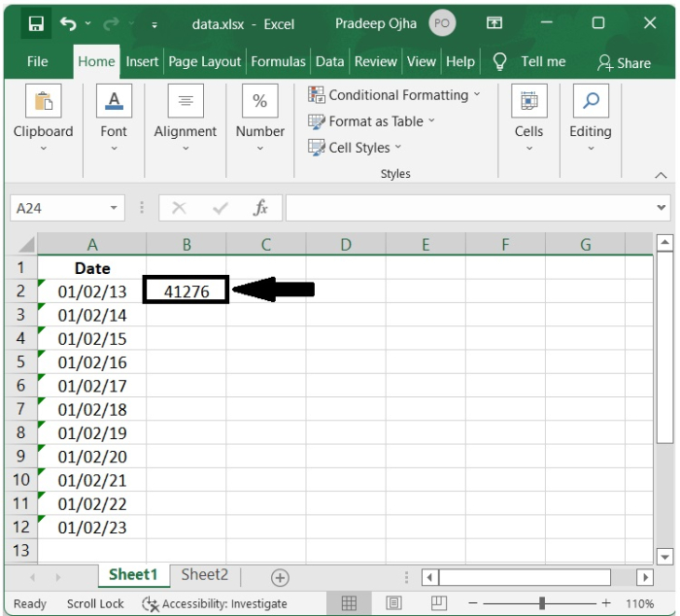Image resolution: width=680 pixels, height=616 pixels.
Task: Click the Tell me lightbulb icon
Action: click(499, 61)
